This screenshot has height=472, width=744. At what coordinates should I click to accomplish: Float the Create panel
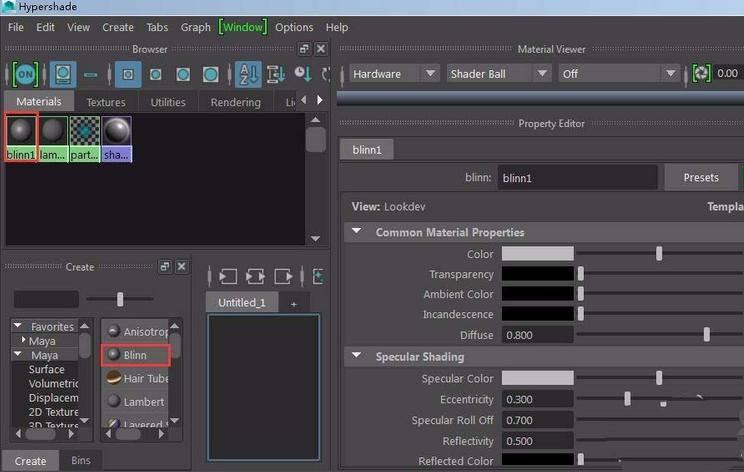point(165,267)
